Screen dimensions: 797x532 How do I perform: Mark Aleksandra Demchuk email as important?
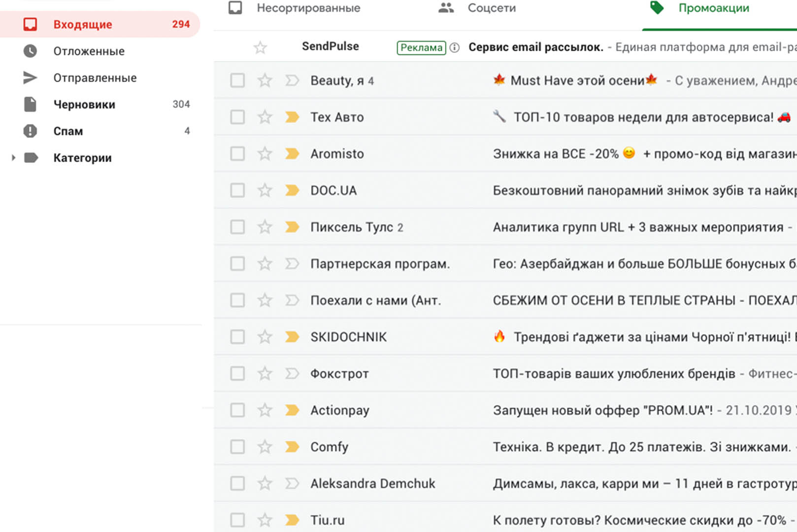coord(292,483)
